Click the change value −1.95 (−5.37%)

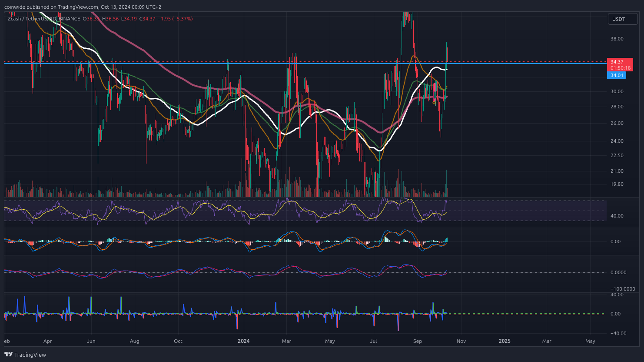[175, 19]
